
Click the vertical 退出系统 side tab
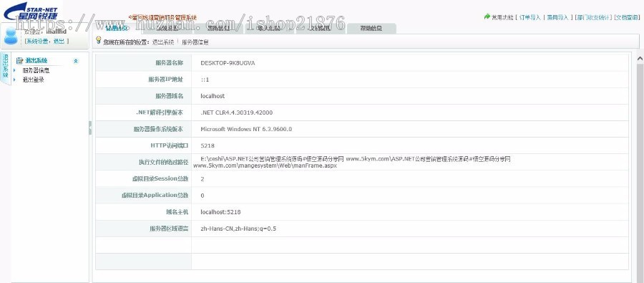pos(5,68)
